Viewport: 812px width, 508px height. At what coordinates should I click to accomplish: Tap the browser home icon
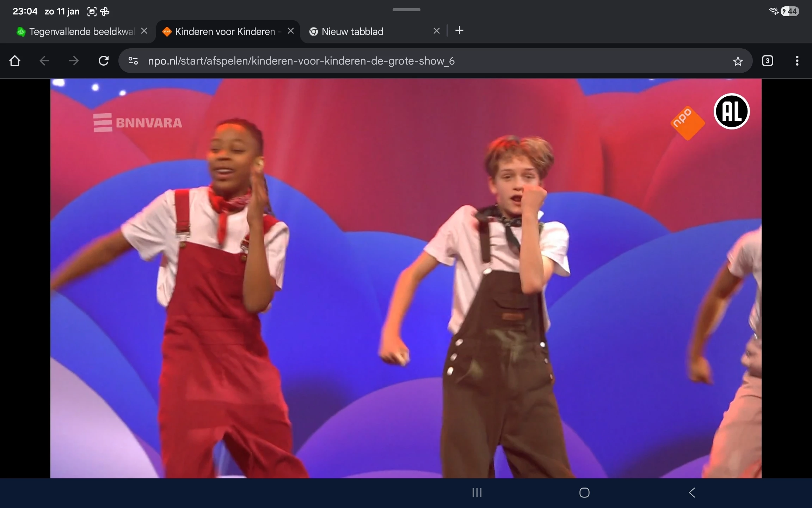[x=15, y=61]
